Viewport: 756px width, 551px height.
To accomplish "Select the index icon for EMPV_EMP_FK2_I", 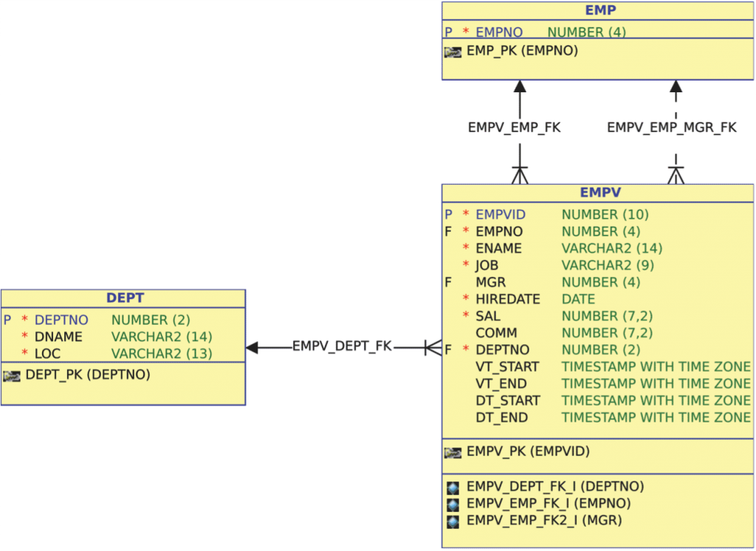I will point(453,520).
